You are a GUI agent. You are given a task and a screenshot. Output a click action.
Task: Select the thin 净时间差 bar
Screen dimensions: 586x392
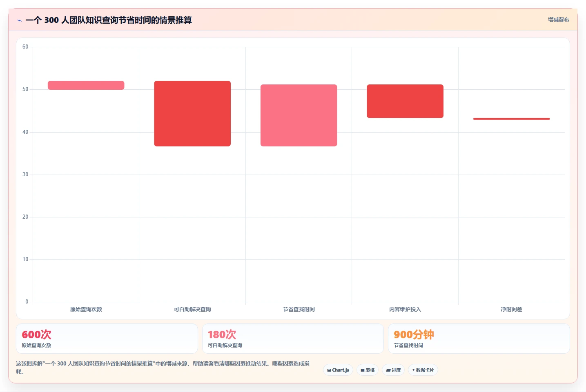coord(511,119)
